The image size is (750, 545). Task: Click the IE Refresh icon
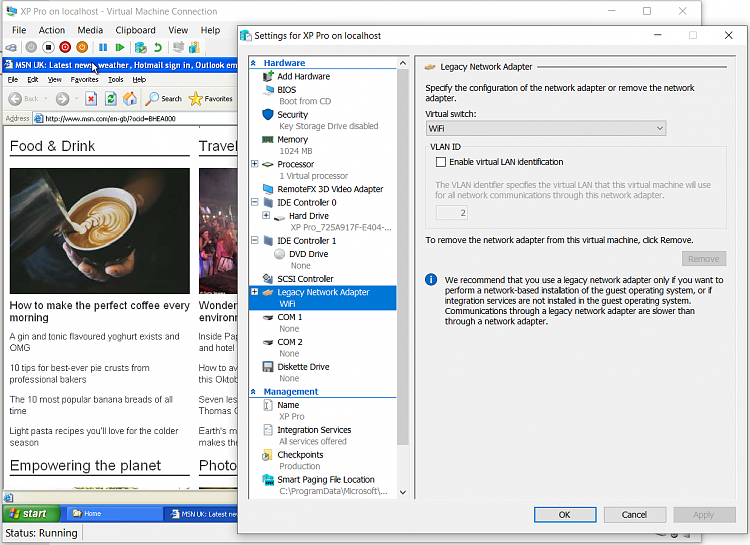click(110, 99)
